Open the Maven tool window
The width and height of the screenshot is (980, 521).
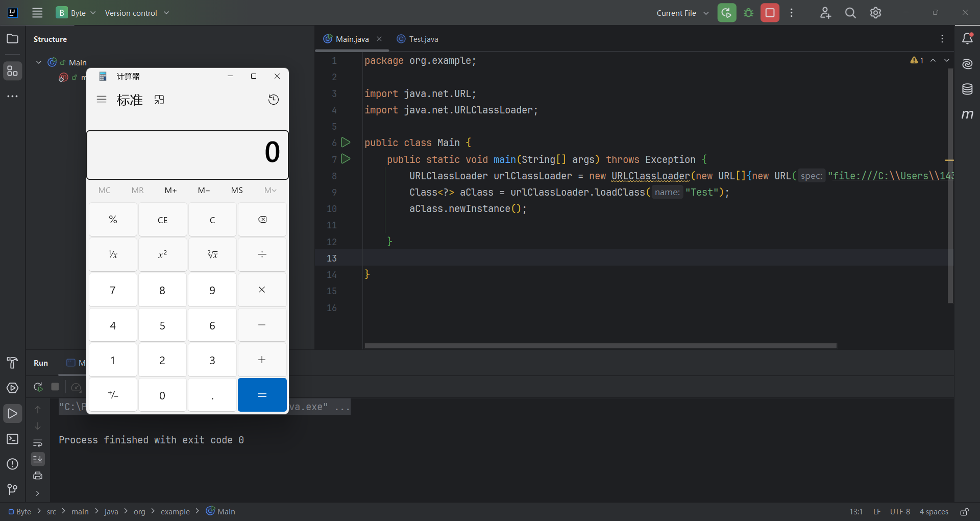coord(967,114)
